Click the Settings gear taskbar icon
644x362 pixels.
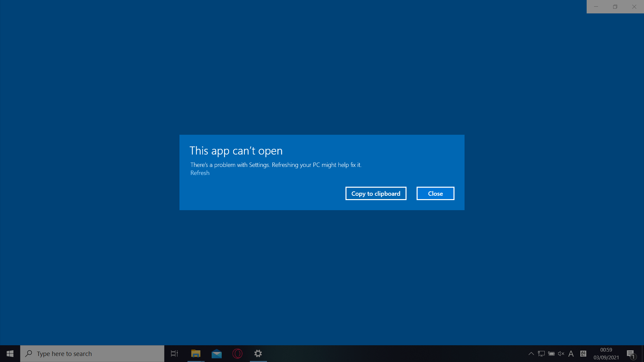point(258,354)
